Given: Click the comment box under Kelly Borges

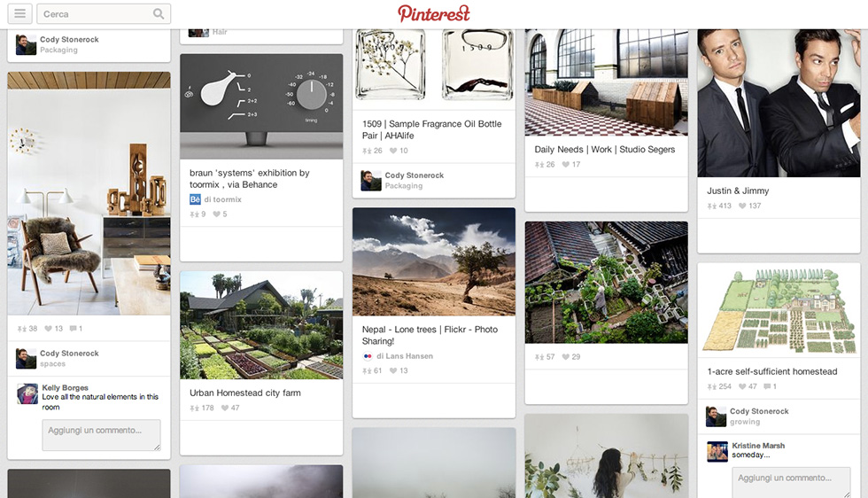Looking at the screenshot, I should coord(101,435).
